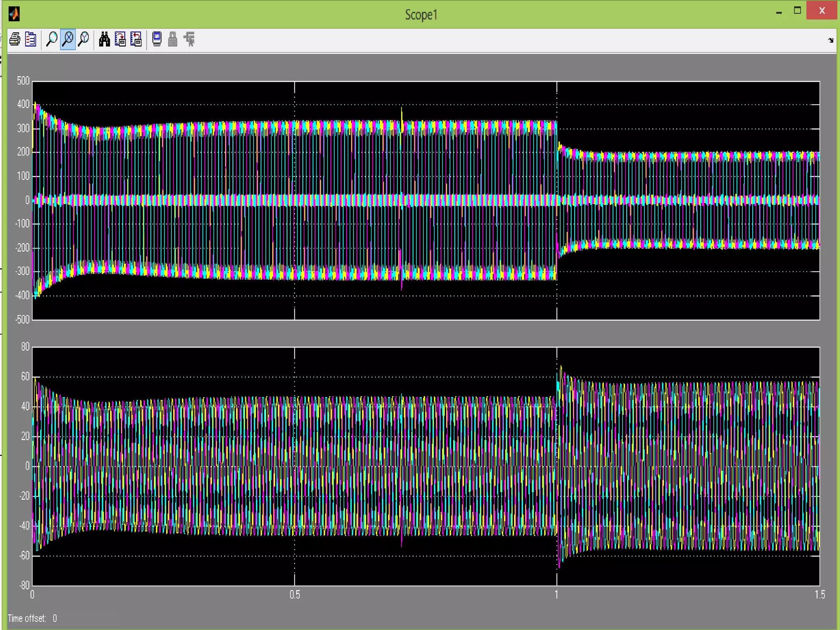Autoscale axes with the binoculars icon
This screenshot has width=840, height=630.
[104, 39]
